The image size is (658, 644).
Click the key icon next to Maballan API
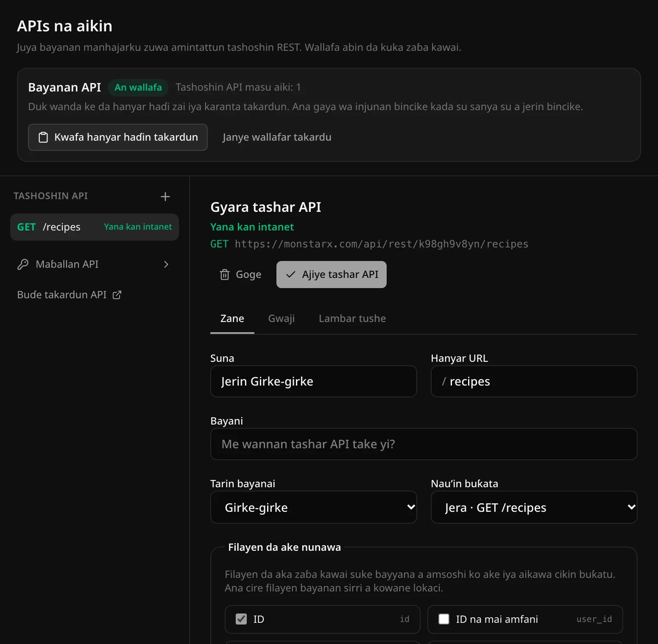[x=23, y=264]
